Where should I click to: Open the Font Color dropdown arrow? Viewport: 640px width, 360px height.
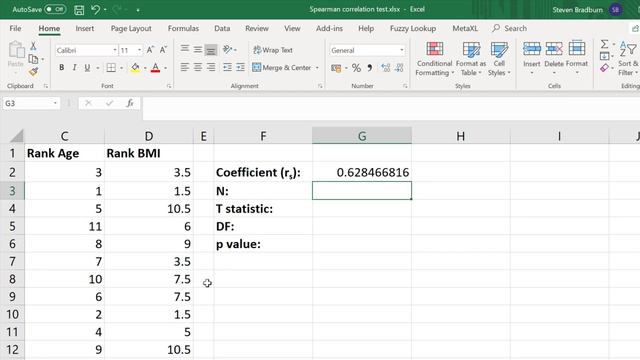click(165, 68)
